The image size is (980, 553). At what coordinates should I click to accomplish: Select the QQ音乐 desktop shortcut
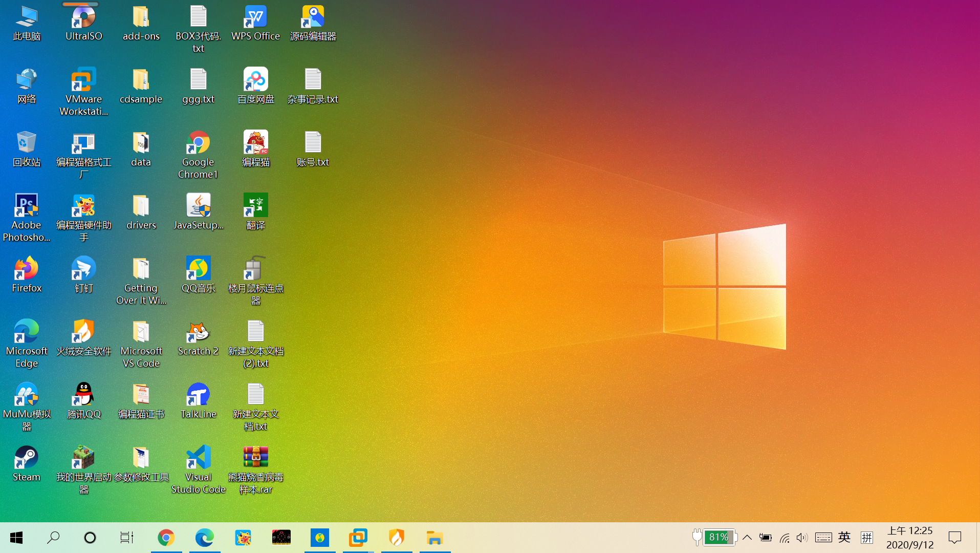(199, 275)
